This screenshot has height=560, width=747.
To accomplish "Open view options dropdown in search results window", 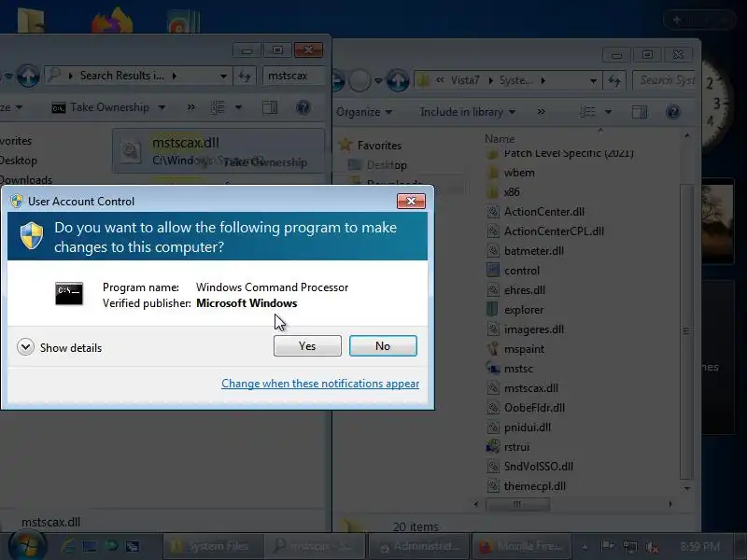I will (x=238, y=107).
